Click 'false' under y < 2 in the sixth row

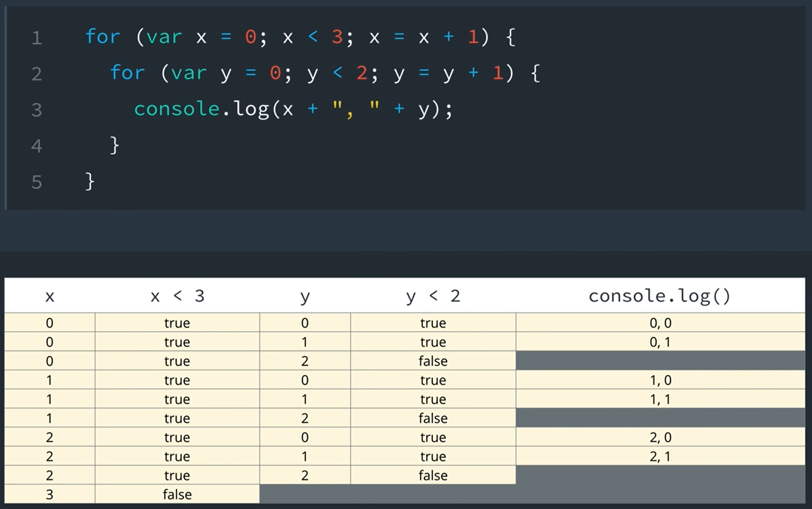point(433,418)
